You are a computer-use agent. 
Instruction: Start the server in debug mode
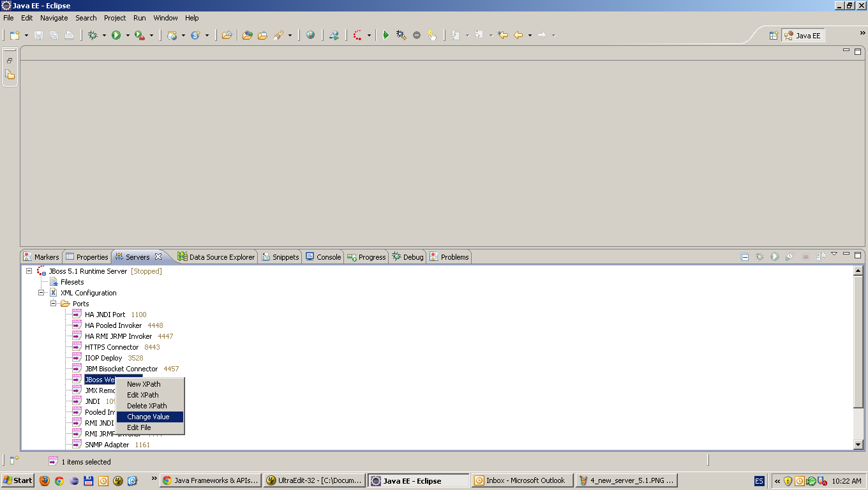pos(759,256)
